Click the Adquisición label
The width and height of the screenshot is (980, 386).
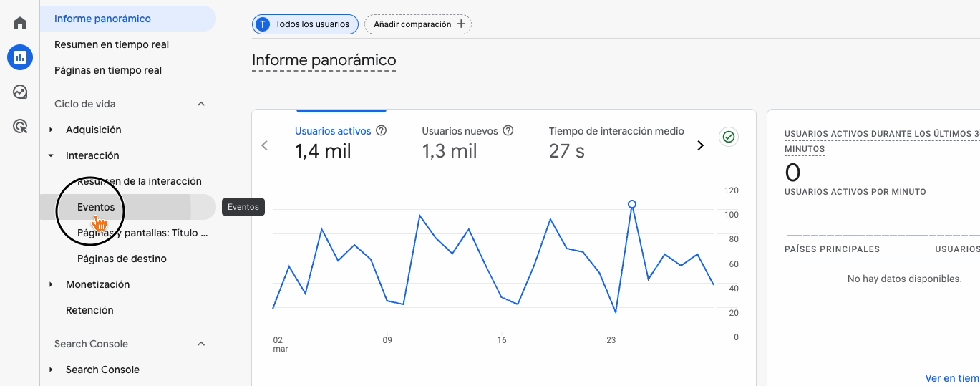pos(94,130)
